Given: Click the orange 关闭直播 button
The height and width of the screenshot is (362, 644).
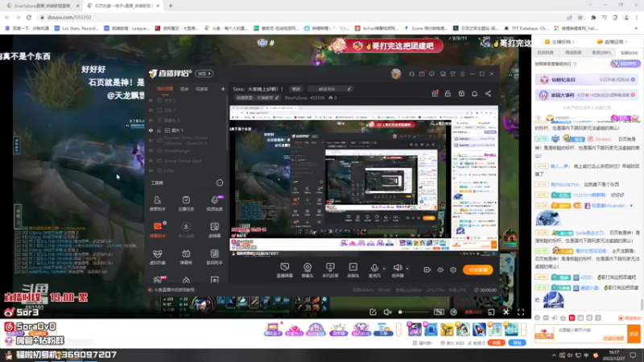Looking at the screenshot, I should (477, 269).
